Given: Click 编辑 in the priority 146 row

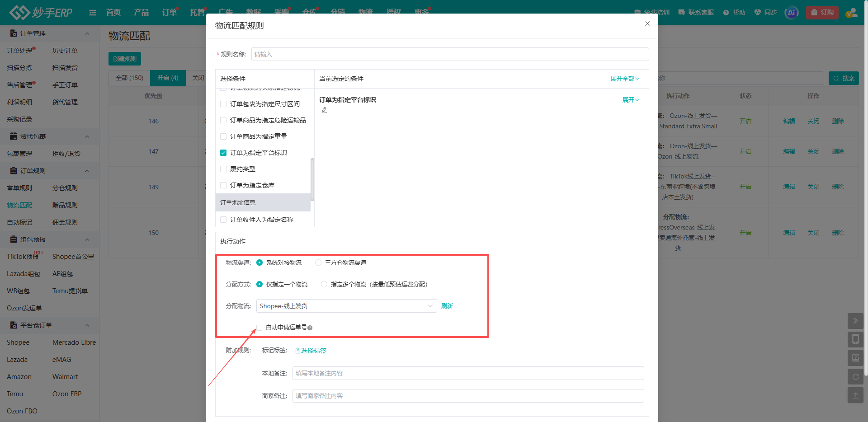Looking at the screenshot, I should (x=789, y=121).
